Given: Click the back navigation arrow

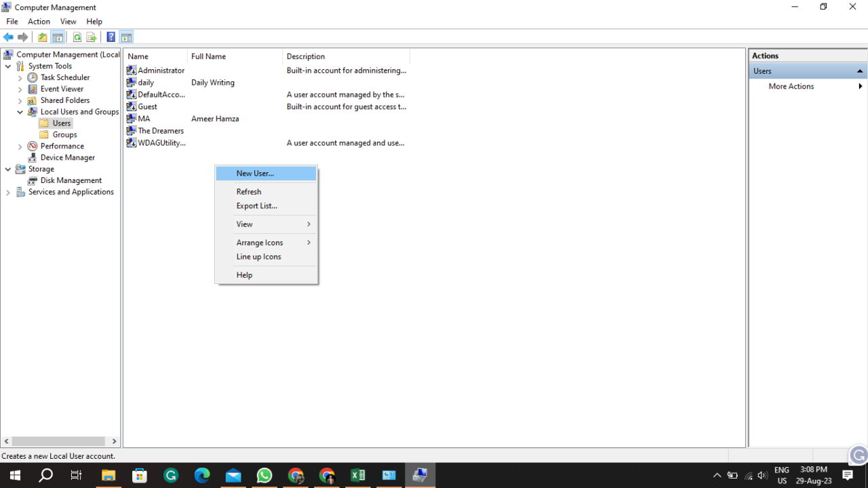Looking at the screenshot, I should pyautogui.click(x=8, y=37).
